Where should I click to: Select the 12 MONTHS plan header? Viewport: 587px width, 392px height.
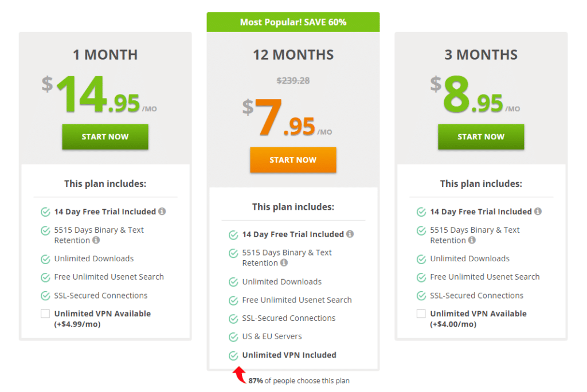coord(293,54)
